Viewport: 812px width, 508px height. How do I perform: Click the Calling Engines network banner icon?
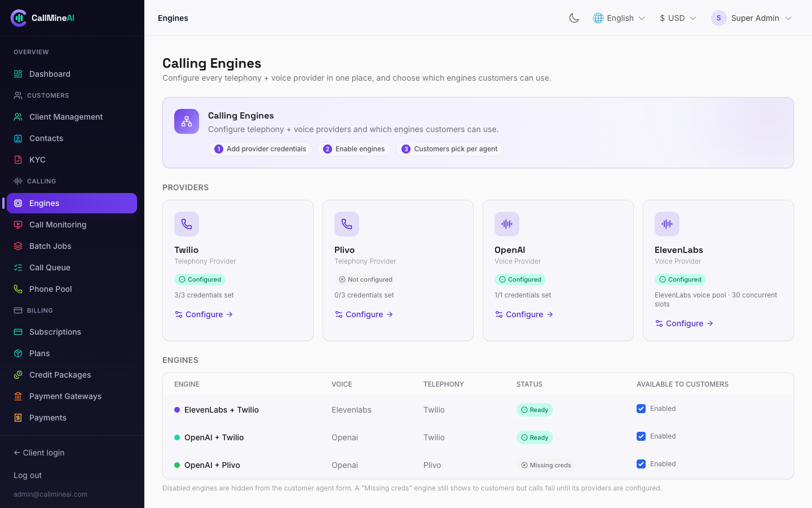click(x=187, y=121)
